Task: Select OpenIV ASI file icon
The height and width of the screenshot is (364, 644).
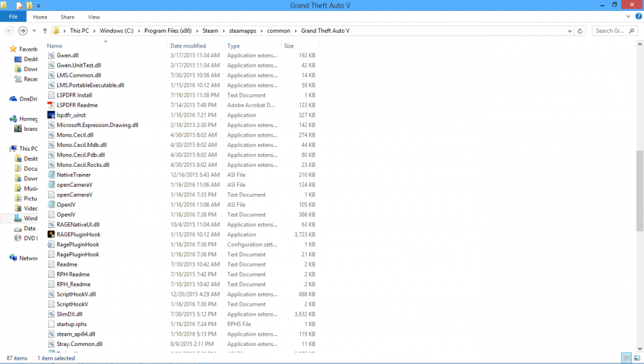Action: tap(51, 205)
